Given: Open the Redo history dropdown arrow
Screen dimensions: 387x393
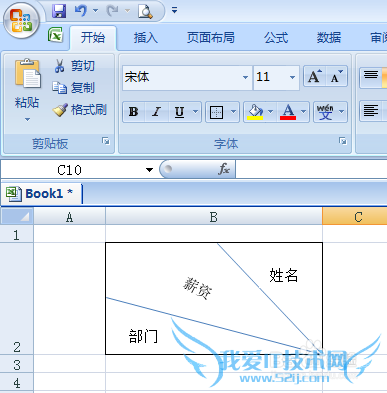Looking at the screenshot, I should [127, 11].
